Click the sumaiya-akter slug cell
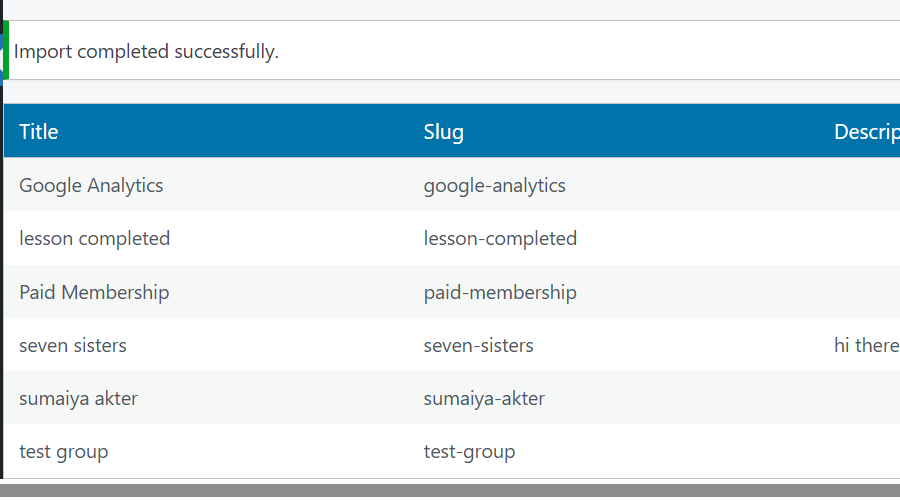 point(484,398)
